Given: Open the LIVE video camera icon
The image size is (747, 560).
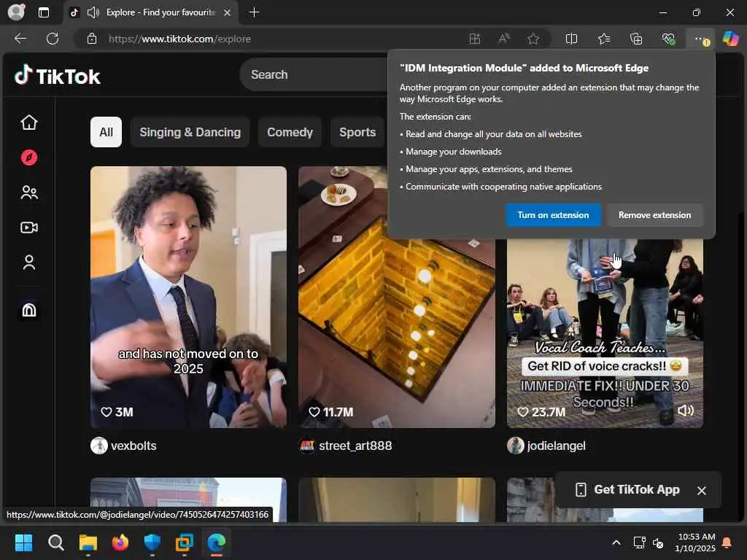Looking at the screenshot, I should pos(29,227).
